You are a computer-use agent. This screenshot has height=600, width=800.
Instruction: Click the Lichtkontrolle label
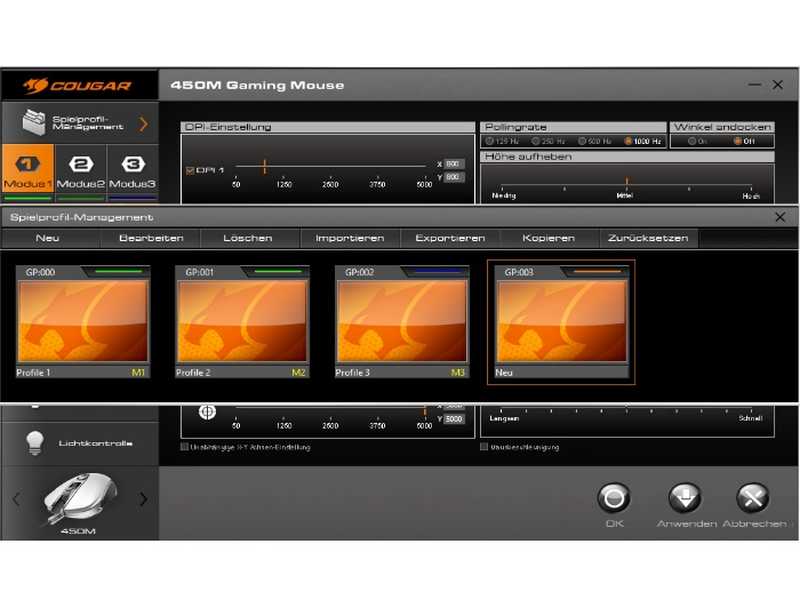(x=95, y=443)
